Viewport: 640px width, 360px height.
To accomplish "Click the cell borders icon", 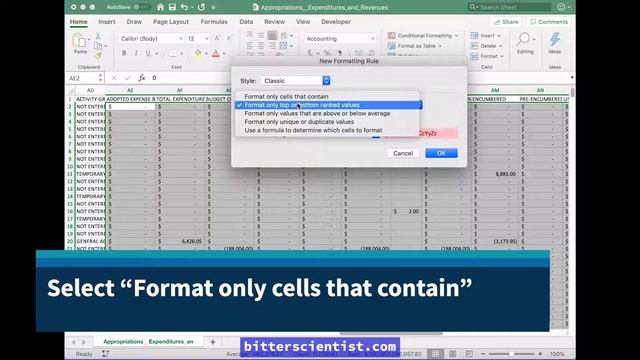I will click(173, 53).
